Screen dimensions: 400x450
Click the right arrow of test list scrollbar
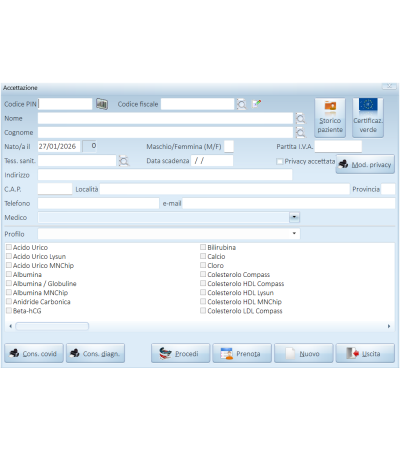coord(389,326)
